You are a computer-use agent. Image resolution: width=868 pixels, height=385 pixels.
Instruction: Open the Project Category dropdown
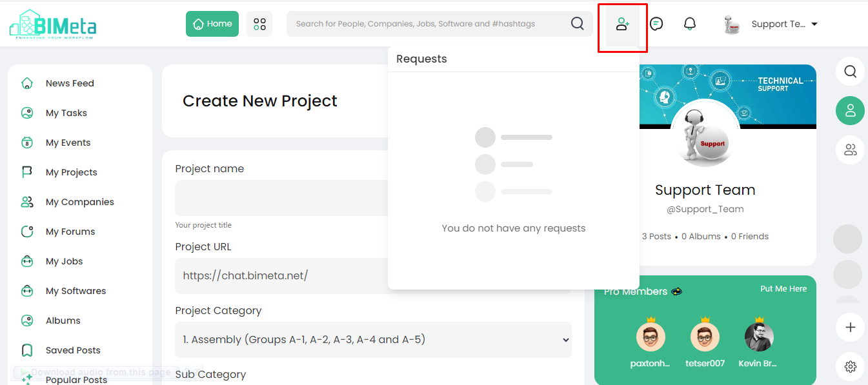click(373, 340)
